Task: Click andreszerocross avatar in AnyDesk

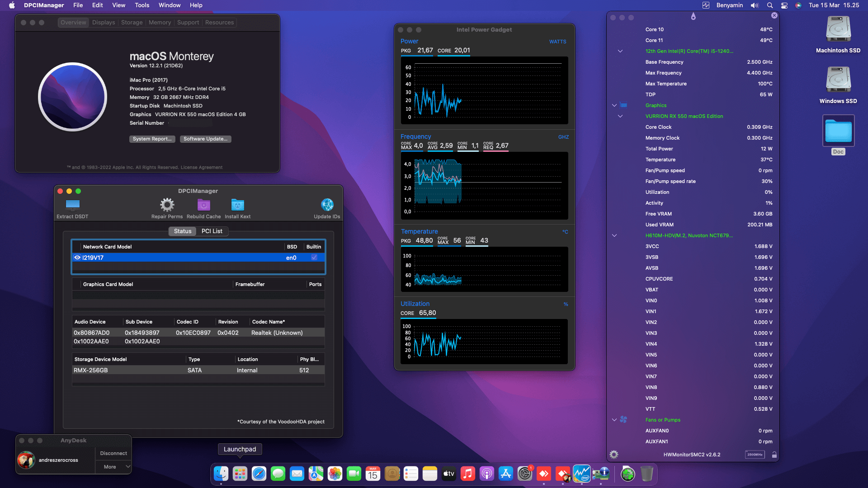Action: (x=26, y=460)
